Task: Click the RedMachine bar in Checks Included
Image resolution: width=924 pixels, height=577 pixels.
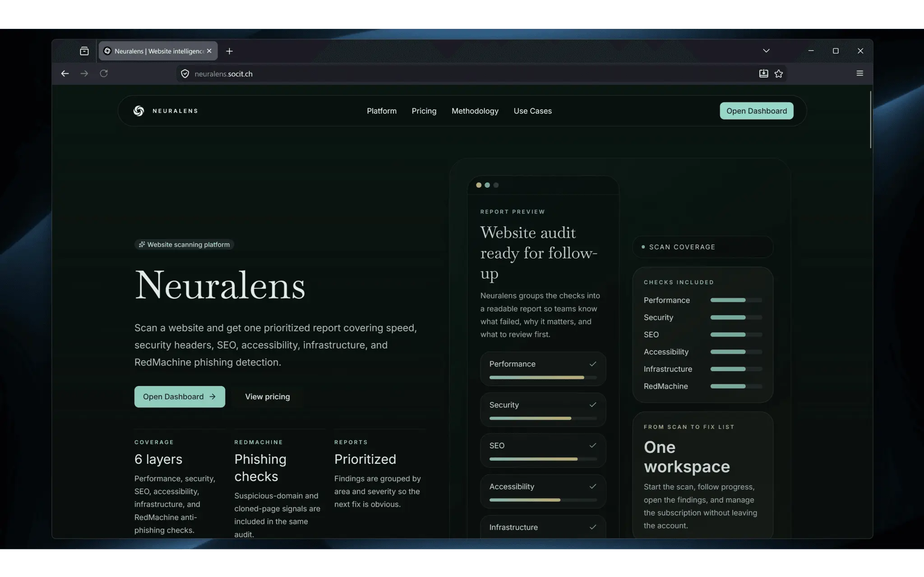Action: tap(736, 386)
